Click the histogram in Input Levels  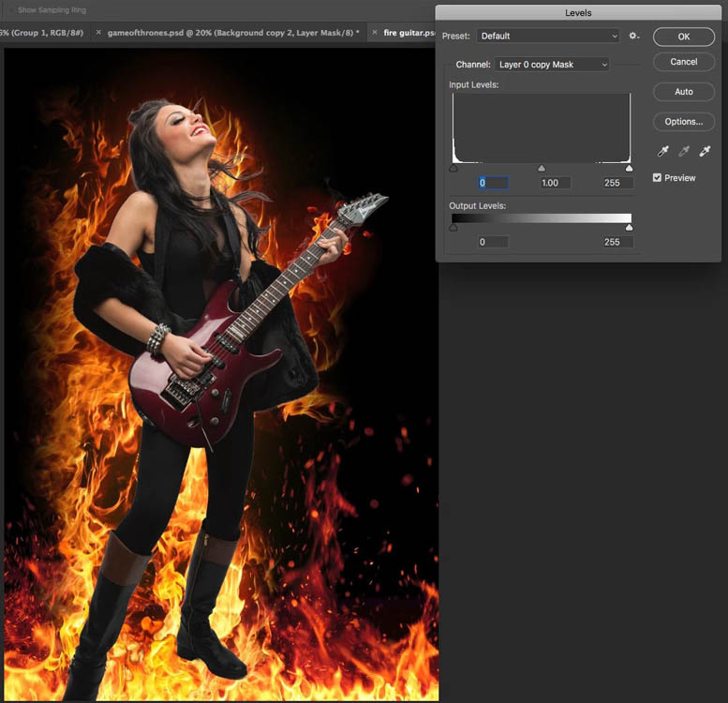542,128
